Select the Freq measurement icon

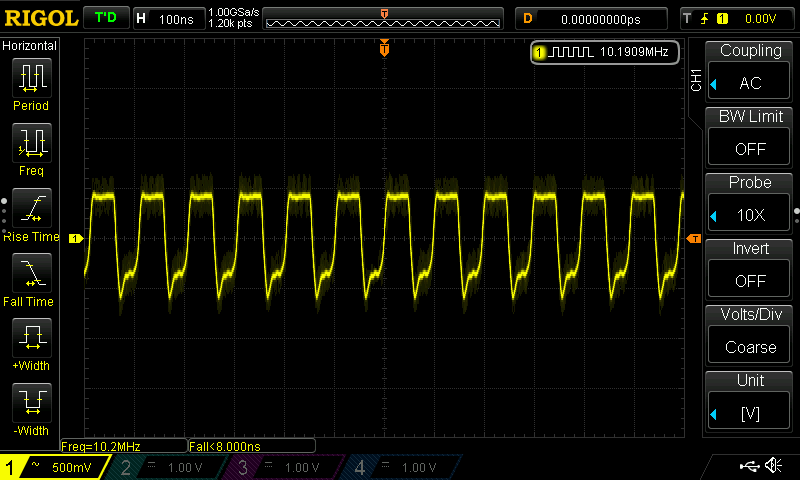point(31,142)
